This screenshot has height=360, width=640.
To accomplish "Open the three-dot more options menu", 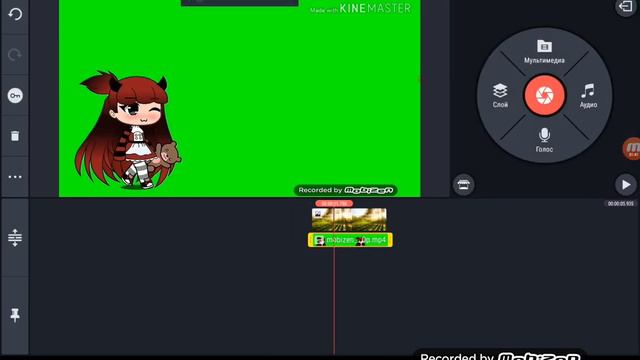I will coord(15,177).
